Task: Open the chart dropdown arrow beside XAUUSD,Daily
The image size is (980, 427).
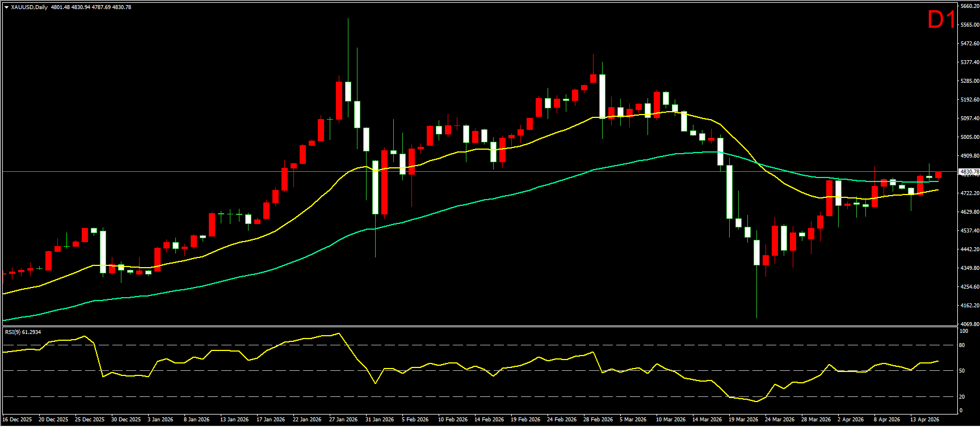Action: point(6,7)
